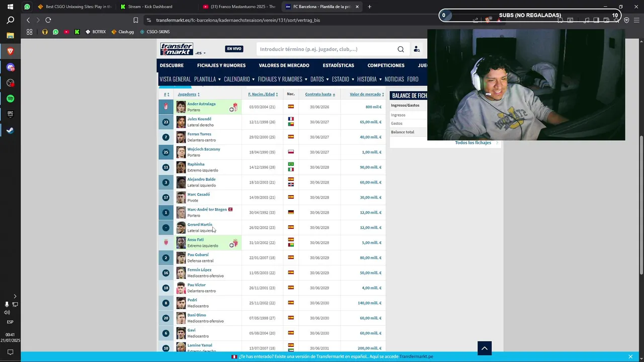Open FORO sub-navigation item

click(413, 79)
